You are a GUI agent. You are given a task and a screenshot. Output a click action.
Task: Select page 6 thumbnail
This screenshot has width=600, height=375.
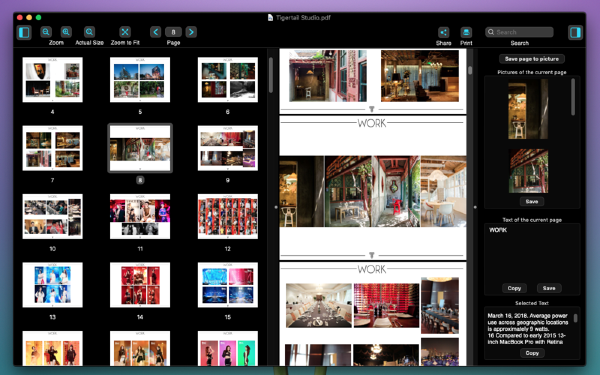[x=228, y=80]
